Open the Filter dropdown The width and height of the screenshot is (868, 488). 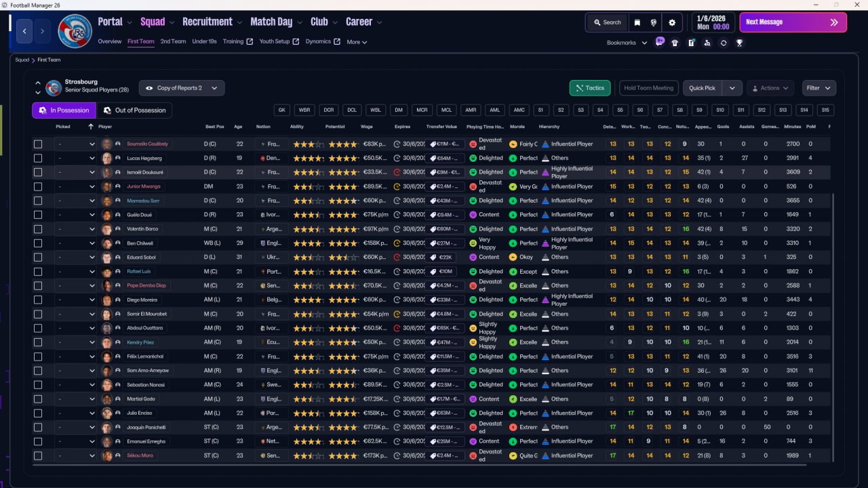pyautogui.click(x=819, y=88)
